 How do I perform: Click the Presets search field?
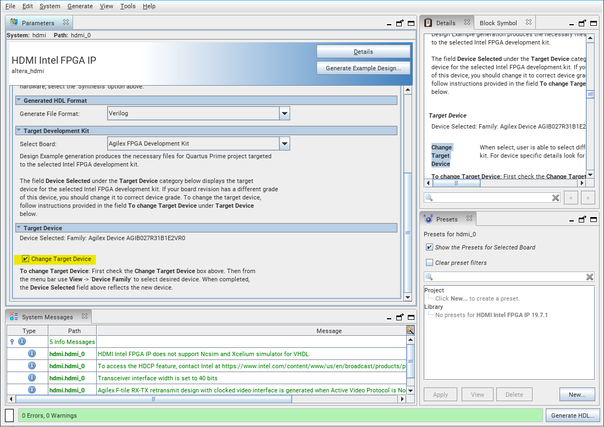[x=508, y=276]
